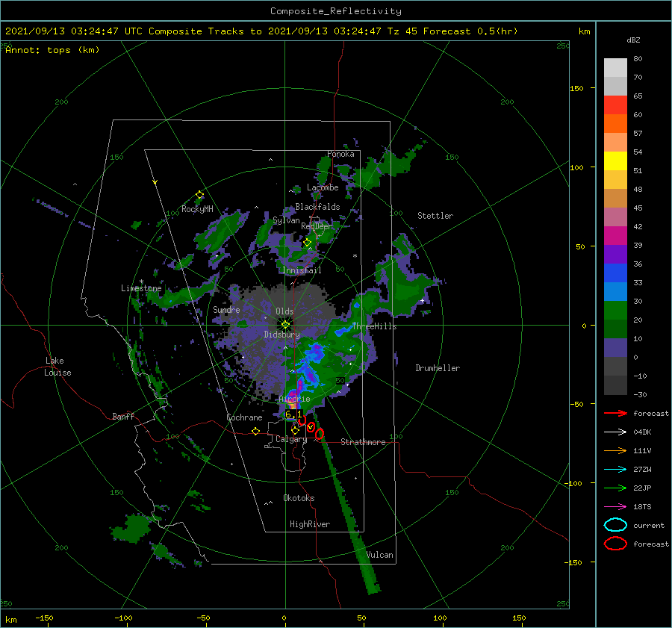This screenshot has height=628, width=672.
Task: Click the Cochrane city label
Action: tap(244, 417)
